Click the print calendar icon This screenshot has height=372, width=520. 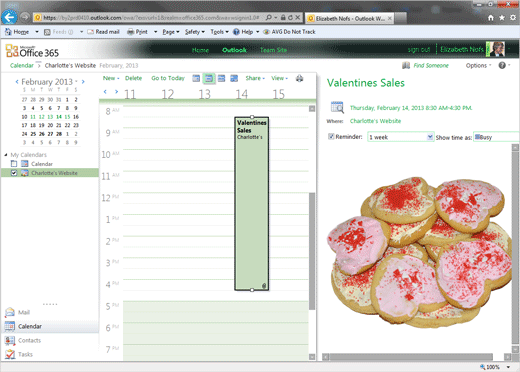point(299,78)
